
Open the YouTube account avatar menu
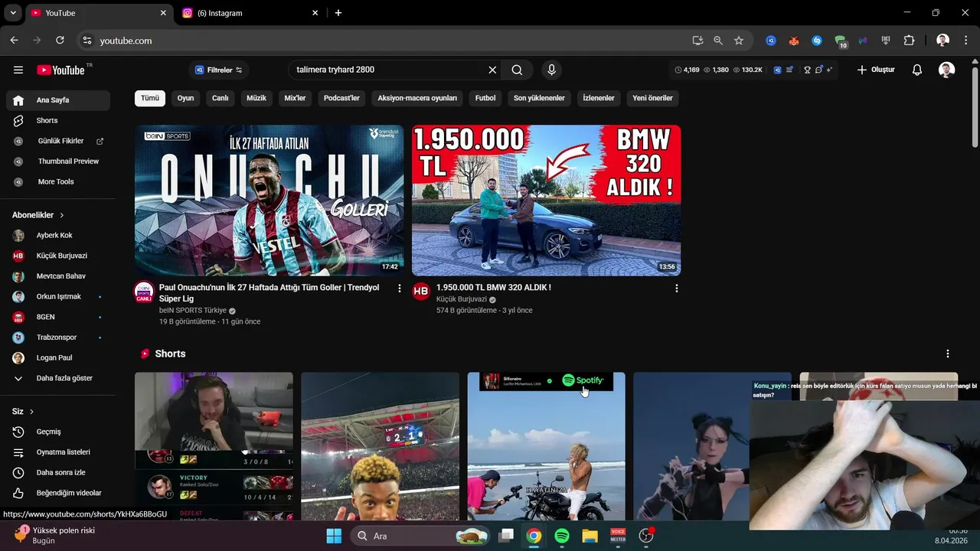(947, 70)
